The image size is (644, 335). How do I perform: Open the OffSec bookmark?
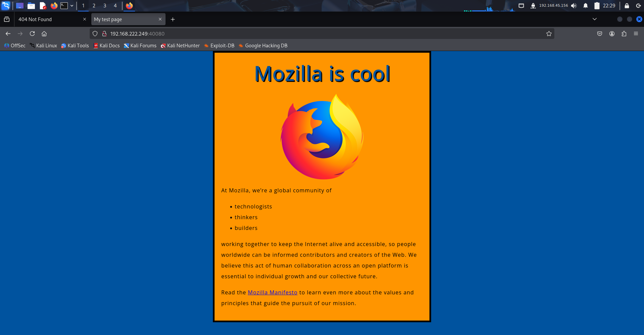pyautogui.click(x=15, y=46)
